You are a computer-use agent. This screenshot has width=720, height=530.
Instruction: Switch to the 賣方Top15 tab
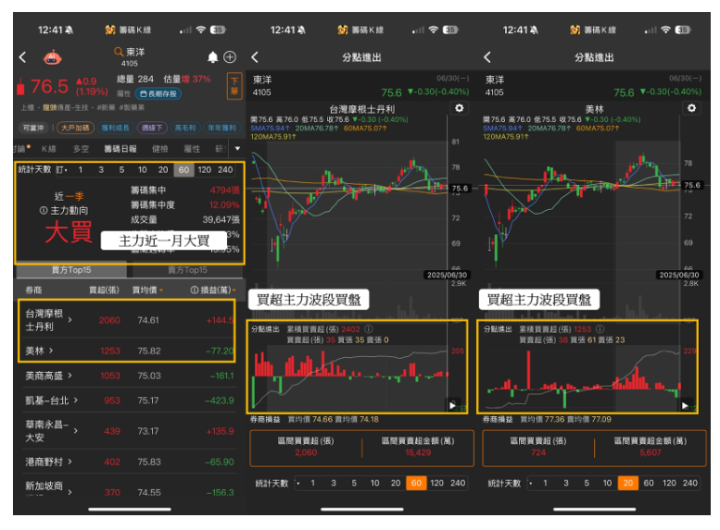[187, 270]
